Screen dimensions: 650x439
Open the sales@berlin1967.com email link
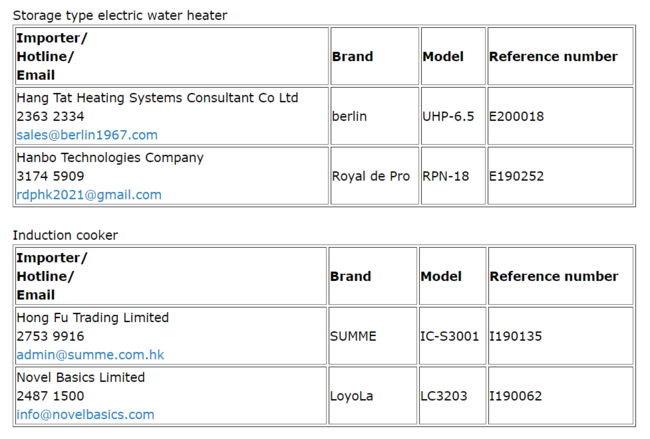click(x=87, y=135)
